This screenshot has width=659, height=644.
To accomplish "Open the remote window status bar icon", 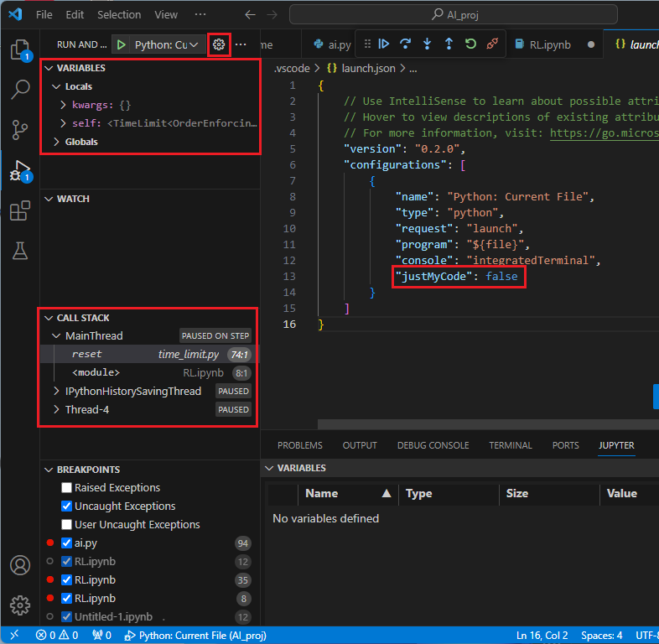I will [x=14, y=635].
